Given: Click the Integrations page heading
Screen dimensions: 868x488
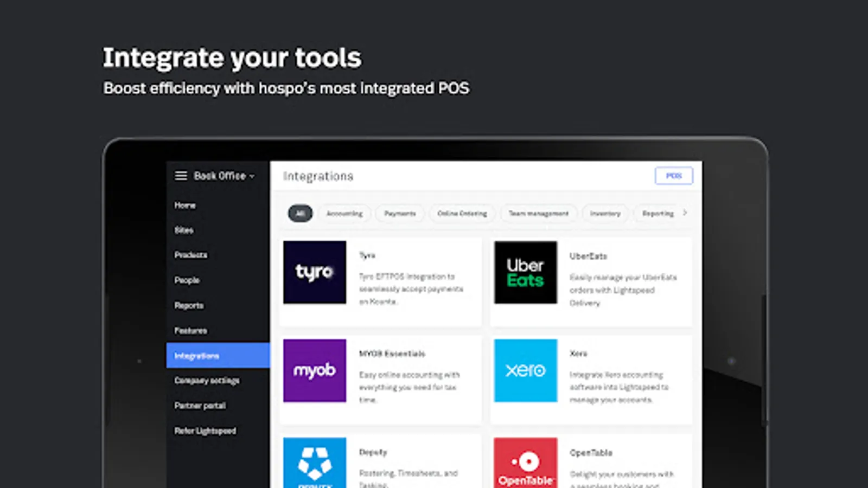Looking at the screenshot, I should point(318,176).
